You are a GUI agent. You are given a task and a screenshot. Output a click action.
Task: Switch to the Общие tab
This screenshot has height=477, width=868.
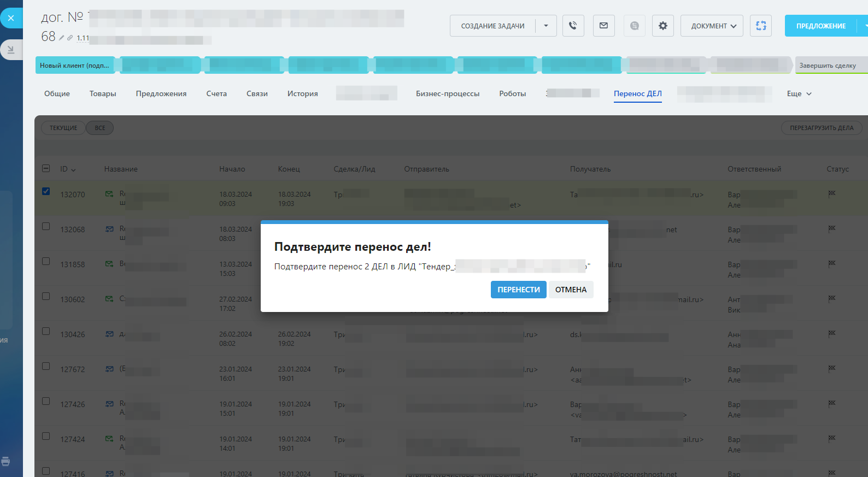pos(57,93)
